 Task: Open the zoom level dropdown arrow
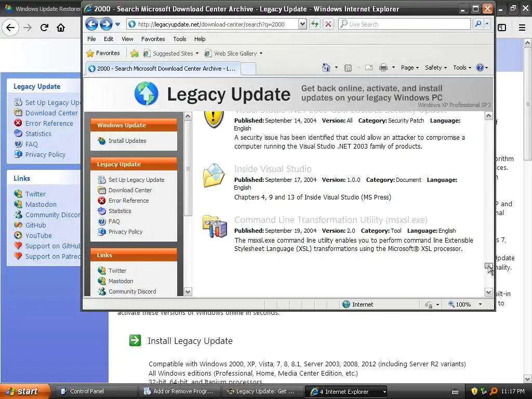tap(480, 304)
